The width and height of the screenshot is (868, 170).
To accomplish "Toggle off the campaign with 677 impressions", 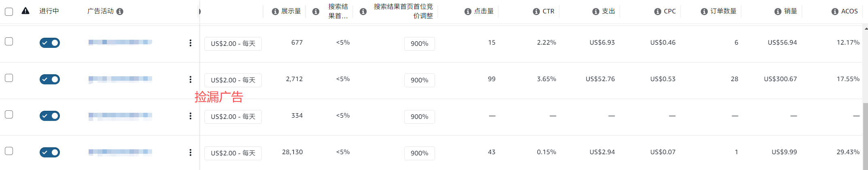I will (50, 43).
